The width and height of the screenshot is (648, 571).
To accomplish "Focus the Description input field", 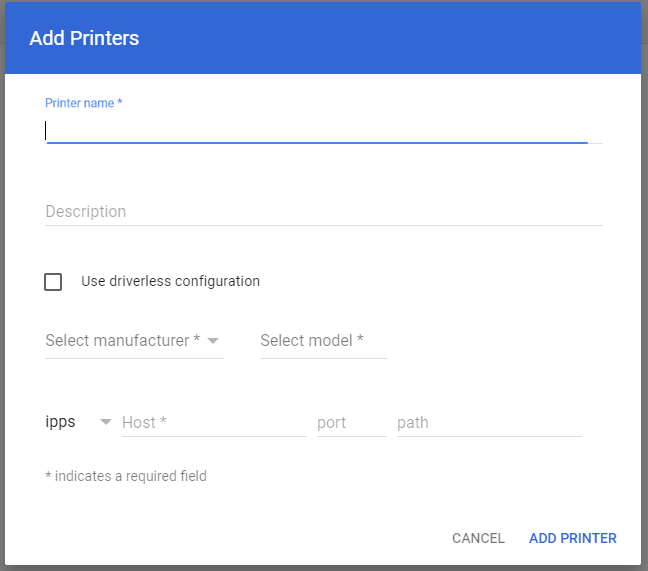I will [x=323, y=212].
